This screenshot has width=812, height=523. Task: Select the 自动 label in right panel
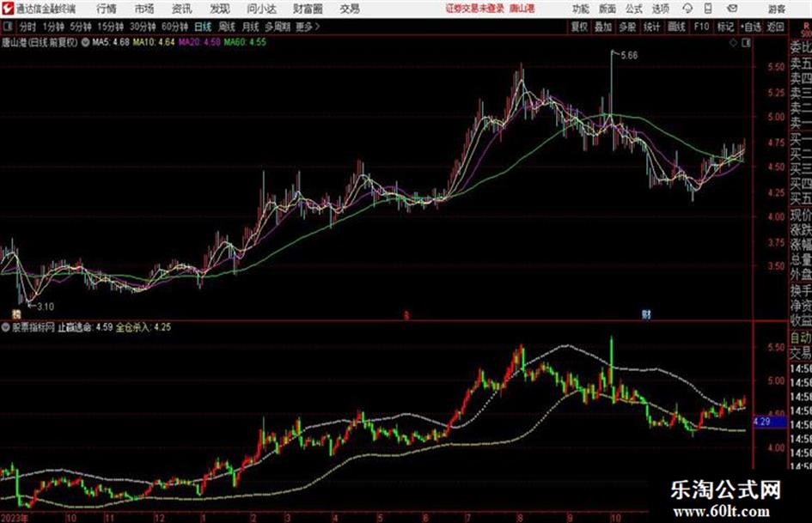pos(801,338)
